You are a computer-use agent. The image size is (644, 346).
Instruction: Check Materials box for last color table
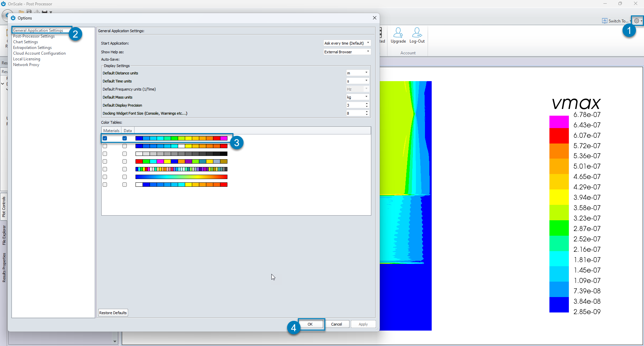(x=105, y=184)
